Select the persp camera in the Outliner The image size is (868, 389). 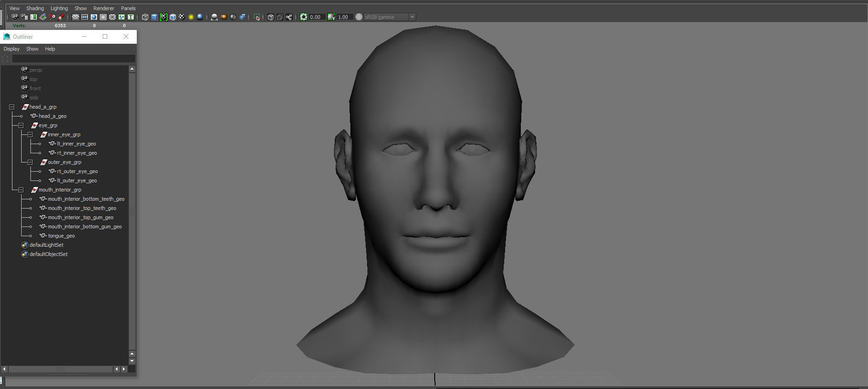35,70
